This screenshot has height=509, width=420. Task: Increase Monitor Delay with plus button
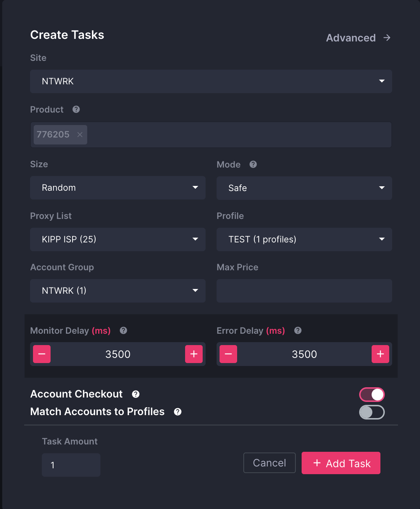194,354
